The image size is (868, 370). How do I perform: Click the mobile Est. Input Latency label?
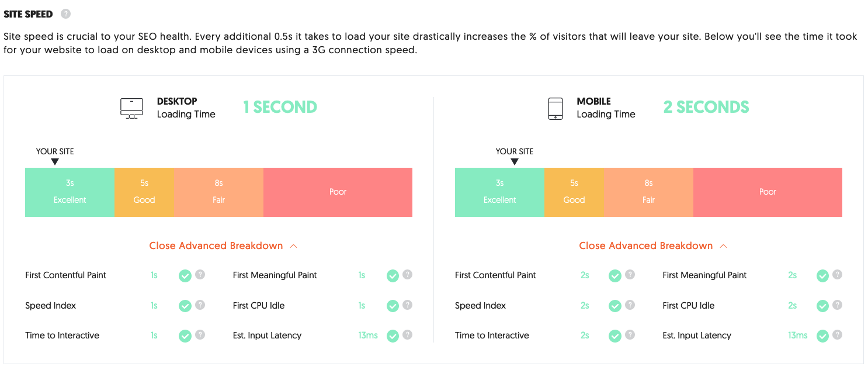click(x=697, y=336)
